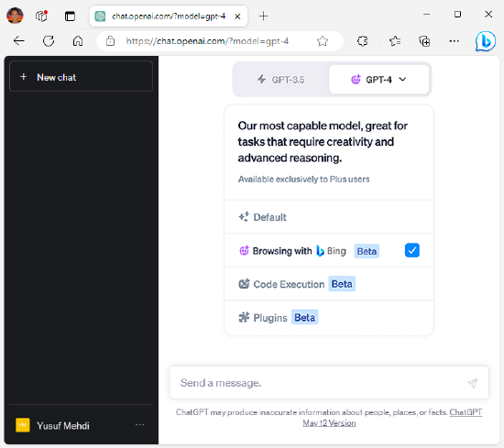
Task: Open browser Settings and more menu
Action: [455, 41]
